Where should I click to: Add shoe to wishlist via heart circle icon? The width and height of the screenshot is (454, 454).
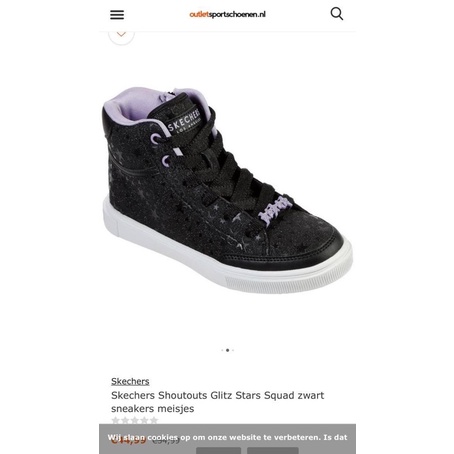click(121, 34)
